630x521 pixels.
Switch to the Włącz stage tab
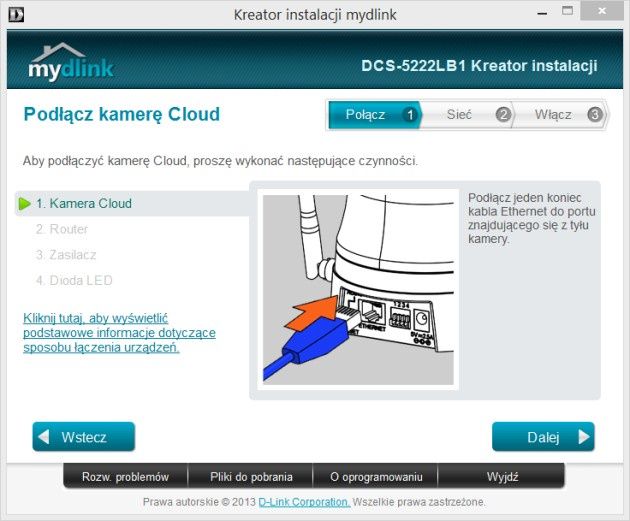coord(561,115)
